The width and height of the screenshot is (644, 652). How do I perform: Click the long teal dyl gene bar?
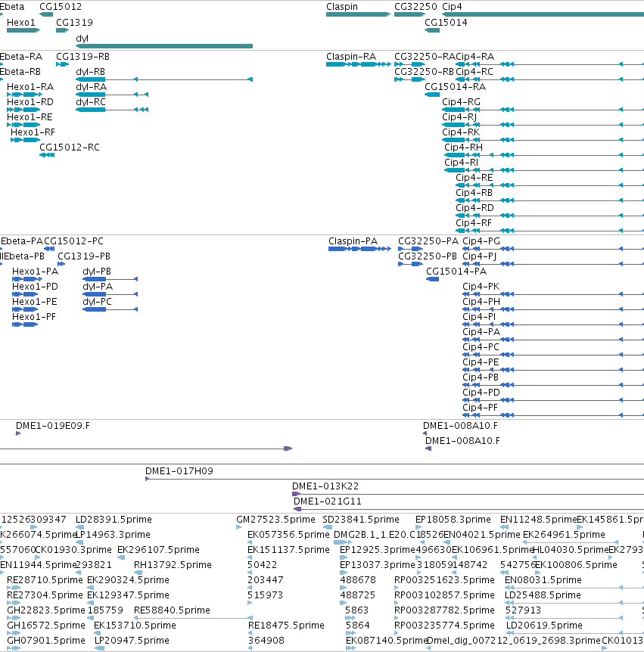(x=164, y=46)
